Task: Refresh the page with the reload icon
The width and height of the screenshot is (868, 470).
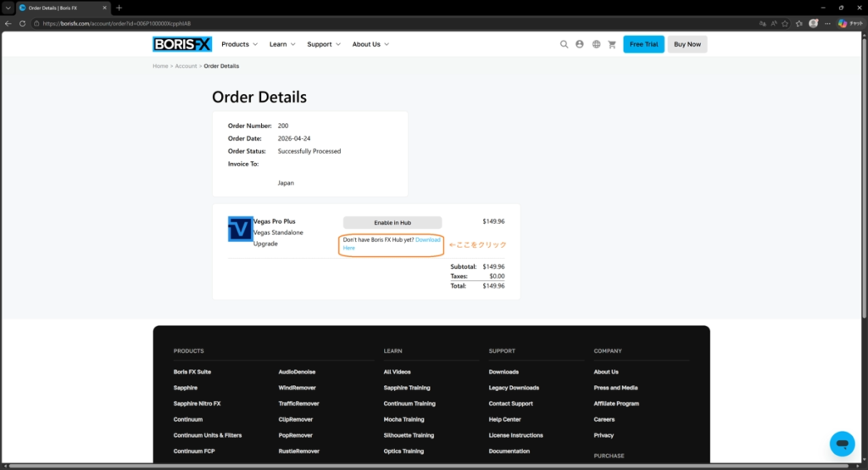Action: (23, 23)
